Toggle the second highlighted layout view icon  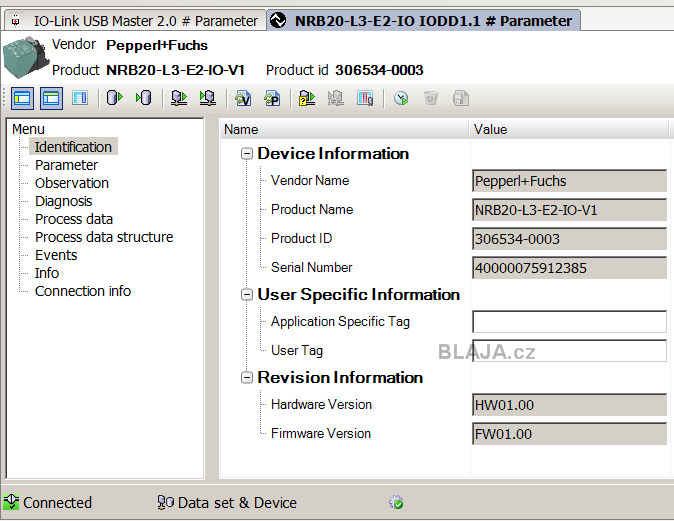point(52,98)
